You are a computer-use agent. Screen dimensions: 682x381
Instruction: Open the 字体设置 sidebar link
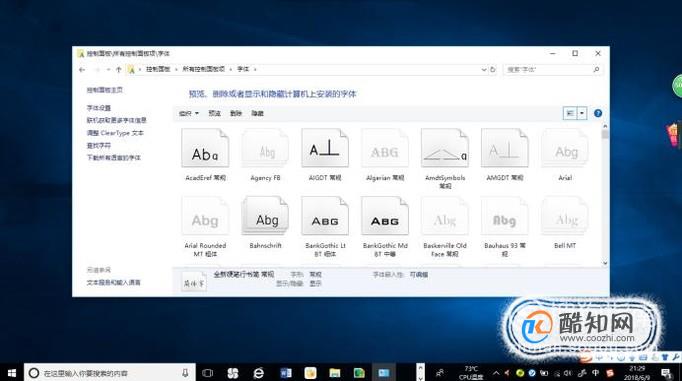[99, 108]
